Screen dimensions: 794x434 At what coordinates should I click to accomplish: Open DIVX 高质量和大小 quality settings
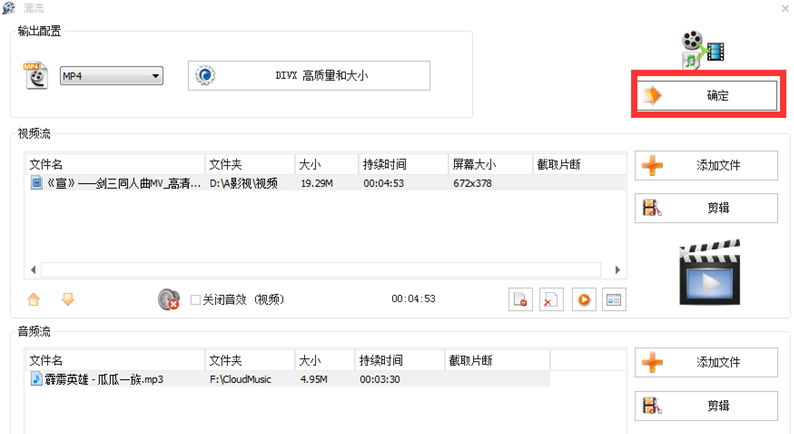(x=308, y=76)
